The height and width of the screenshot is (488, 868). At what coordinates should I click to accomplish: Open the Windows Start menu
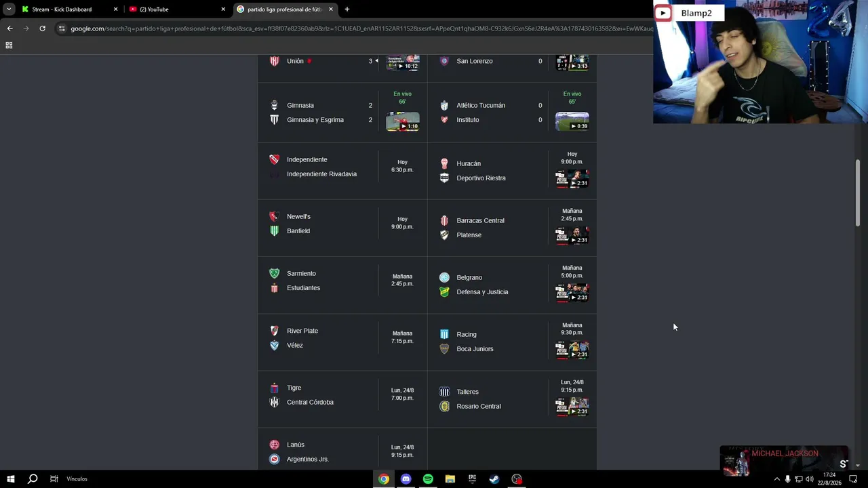tap(10, 479)
